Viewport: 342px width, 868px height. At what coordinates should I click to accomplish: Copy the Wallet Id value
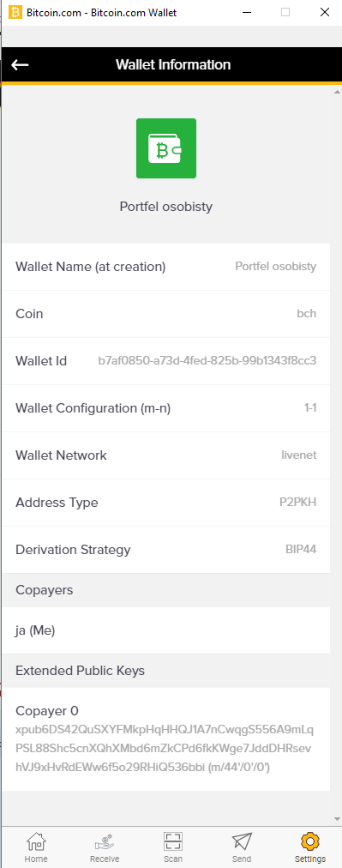tap(207, 361)
